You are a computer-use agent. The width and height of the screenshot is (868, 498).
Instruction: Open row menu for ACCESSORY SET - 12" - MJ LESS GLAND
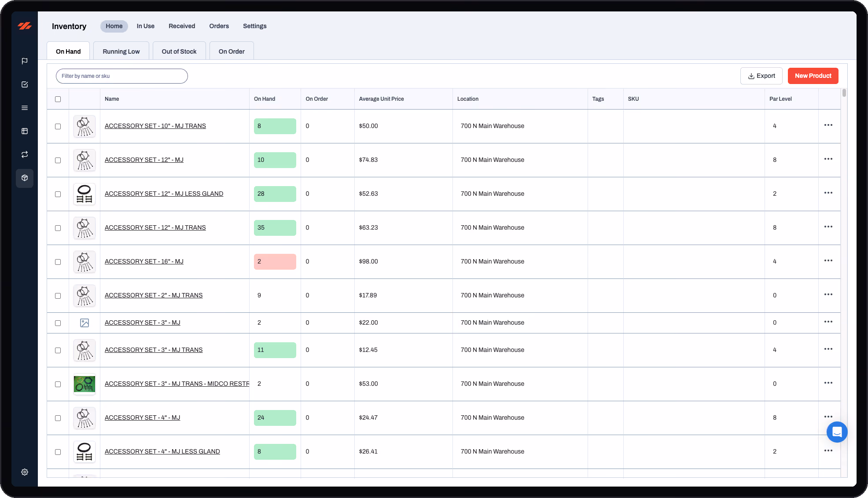(x=828, y=193)
